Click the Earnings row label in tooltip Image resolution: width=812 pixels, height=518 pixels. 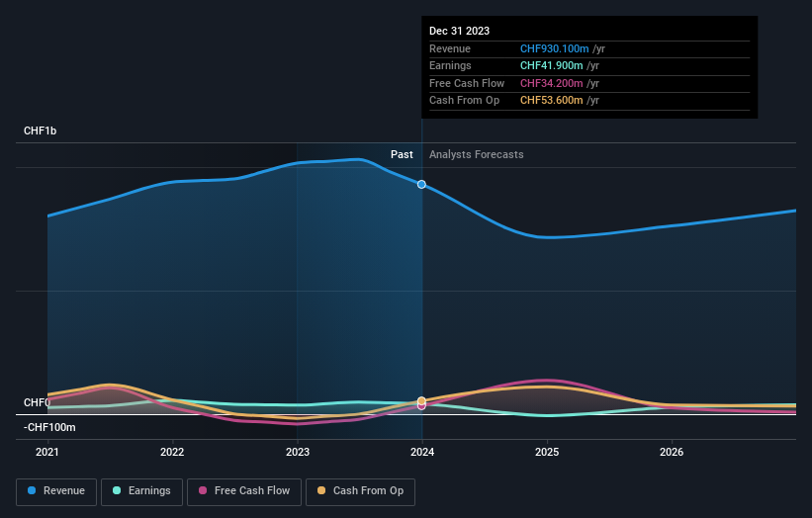451,65
